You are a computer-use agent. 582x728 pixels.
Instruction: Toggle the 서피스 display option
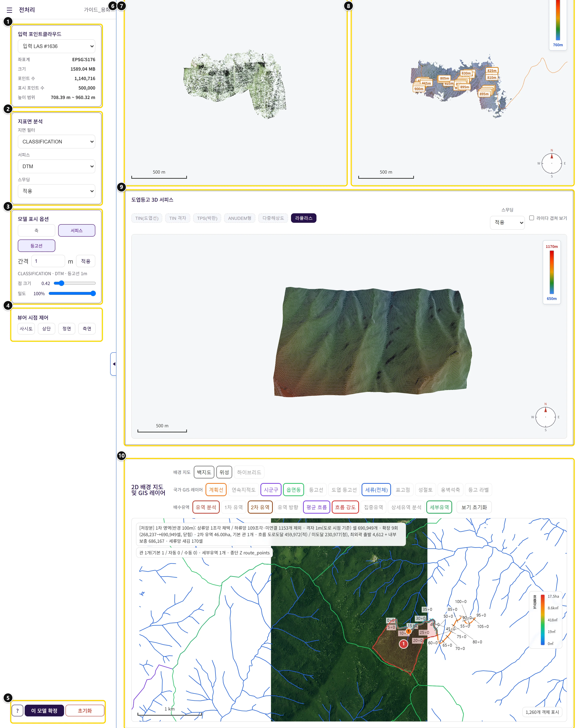pos(77,230)
